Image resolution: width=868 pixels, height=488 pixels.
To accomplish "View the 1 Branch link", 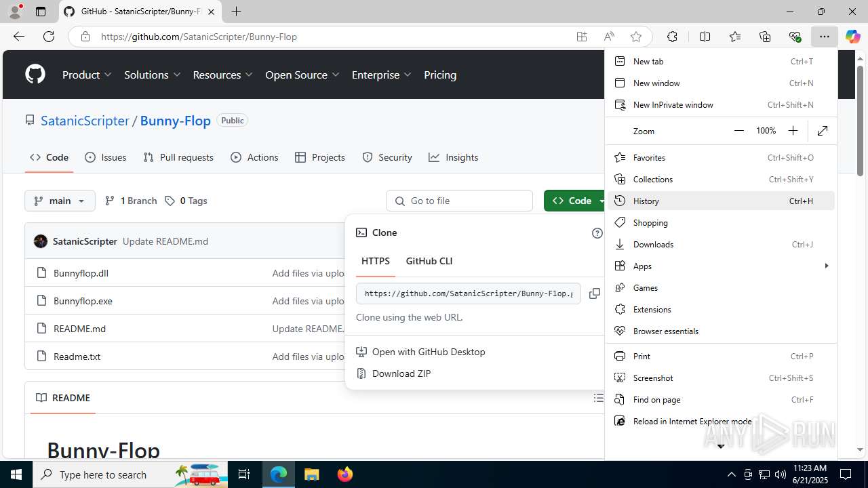I will click(131, 201).
